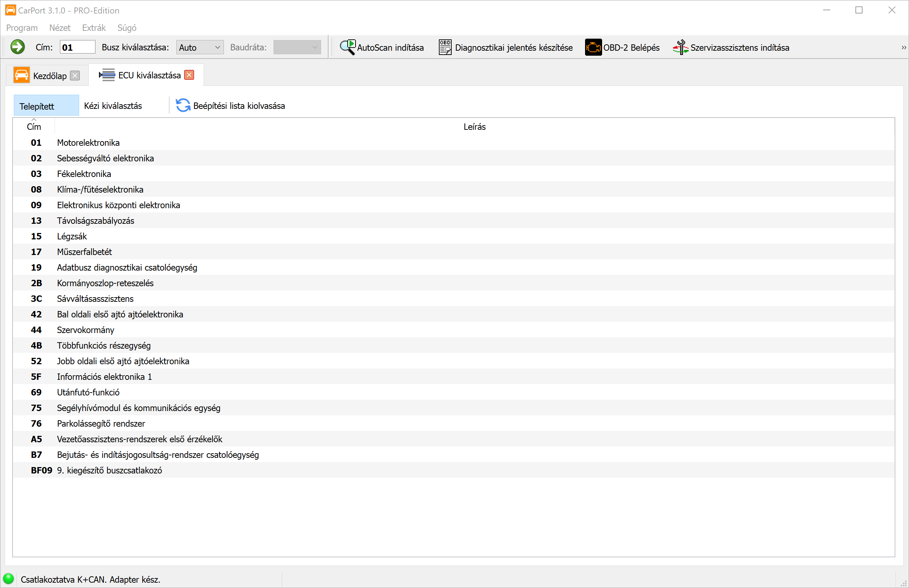Open the Extrák menu

pos(94,28)
